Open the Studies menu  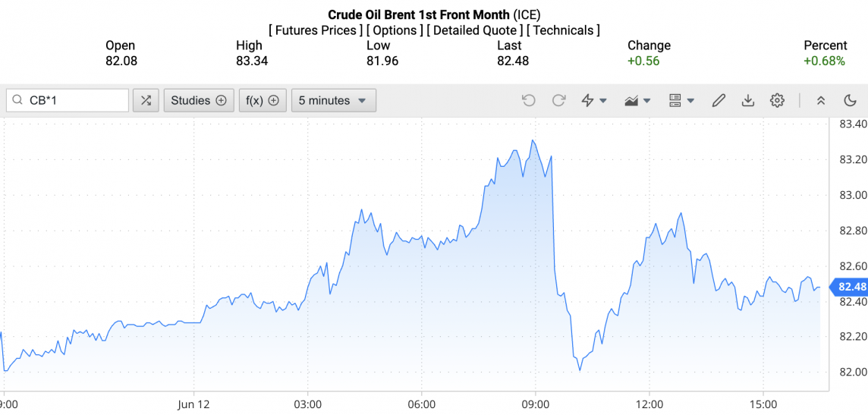tap(198, 100)
